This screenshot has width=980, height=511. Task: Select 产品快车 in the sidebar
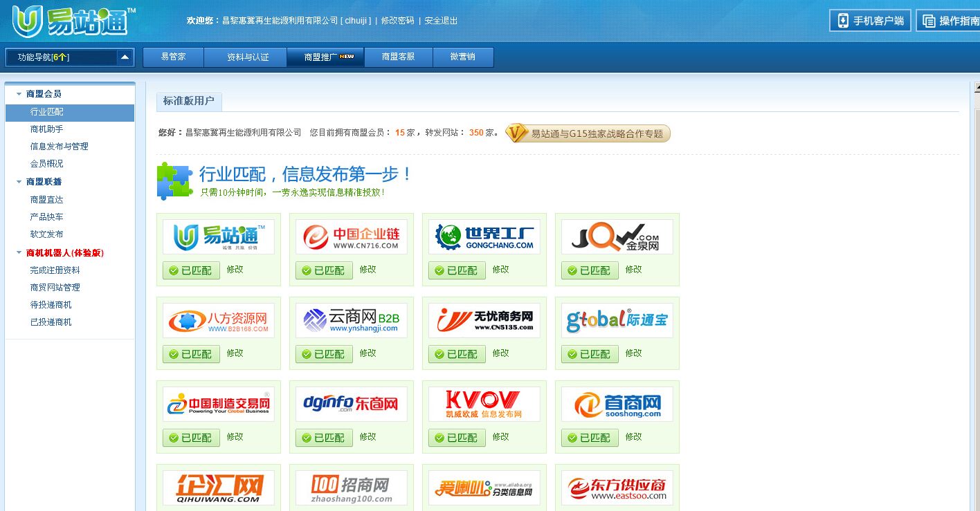point(47,217)
